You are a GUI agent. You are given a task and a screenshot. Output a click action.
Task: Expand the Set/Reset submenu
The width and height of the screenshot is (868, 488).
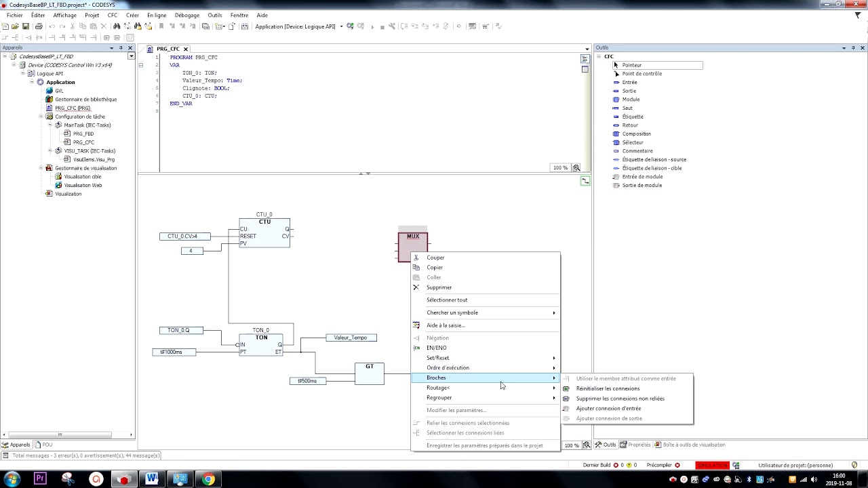486,358
